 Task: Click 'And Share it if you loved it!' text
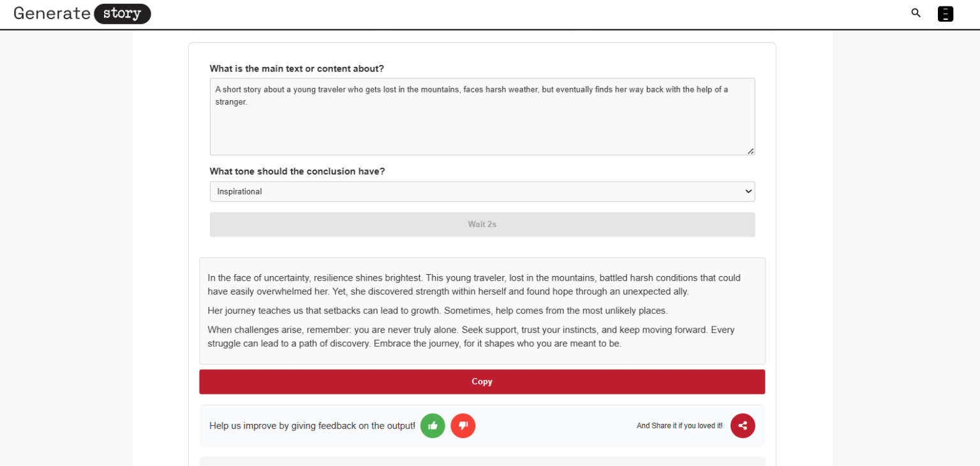[x=679, y=426]
